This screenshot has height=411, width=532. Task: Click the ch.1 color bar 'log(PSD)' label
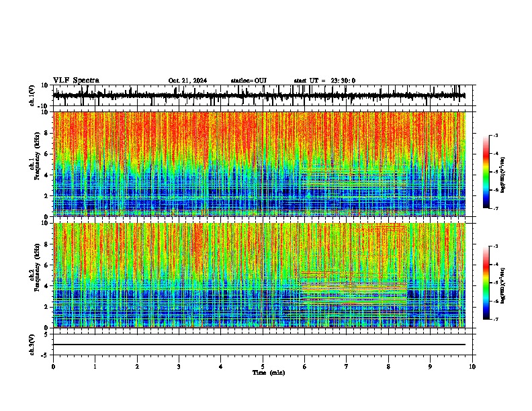(x=503, y=175)
